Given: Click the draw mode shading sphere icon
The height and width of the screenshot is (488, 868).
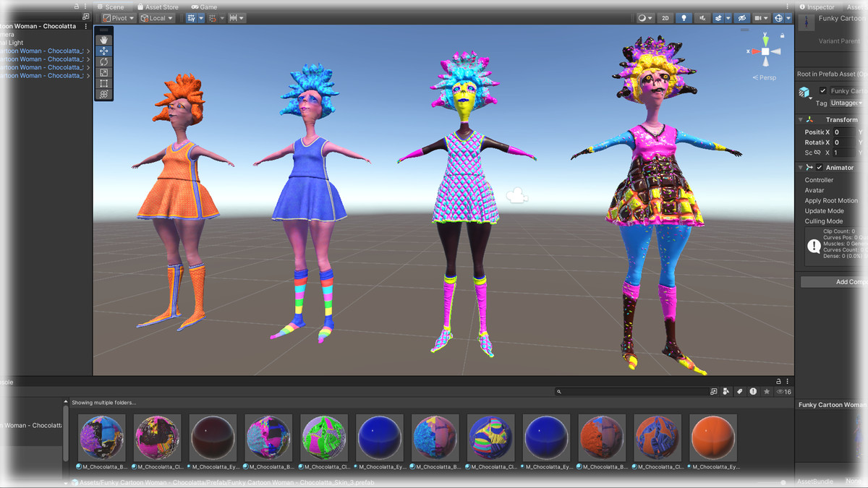Looking at the screenshot, I should coord(642,18).
